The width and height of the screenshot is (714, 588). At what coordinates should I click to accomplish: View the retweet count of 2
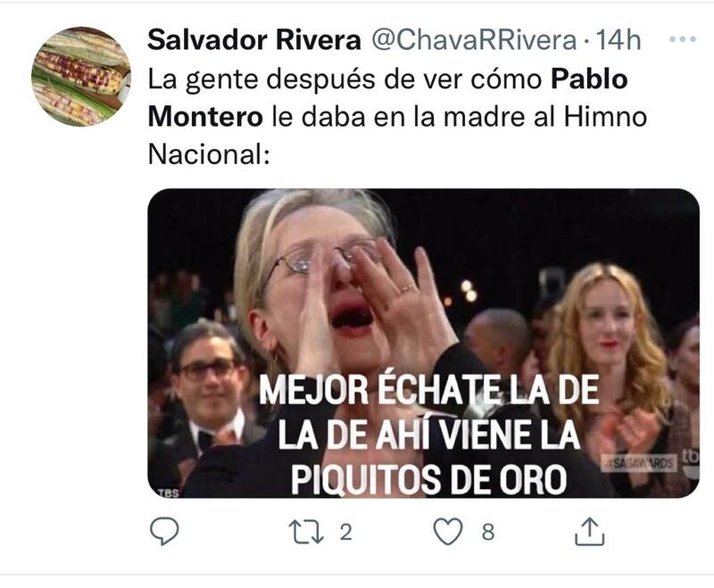click(346, 532)
